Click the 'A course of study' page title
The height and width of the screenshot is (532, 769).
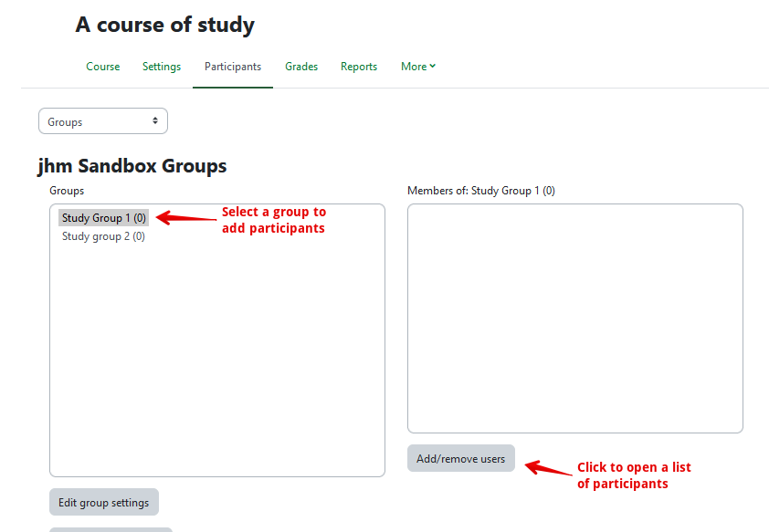click(164, 26)
